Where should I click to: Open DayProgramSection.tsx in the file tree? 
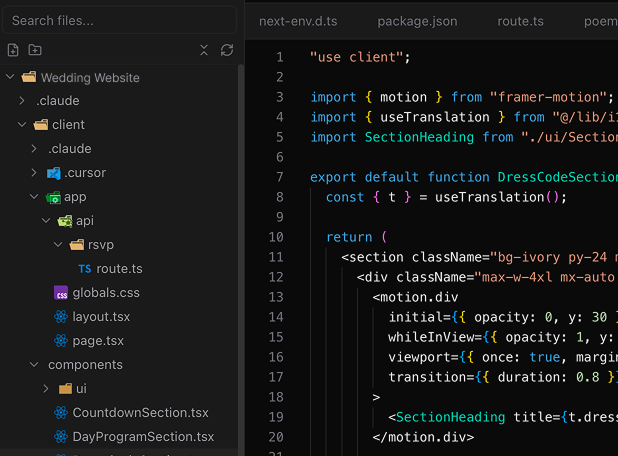pyautogui.click(x=143, y=437)
